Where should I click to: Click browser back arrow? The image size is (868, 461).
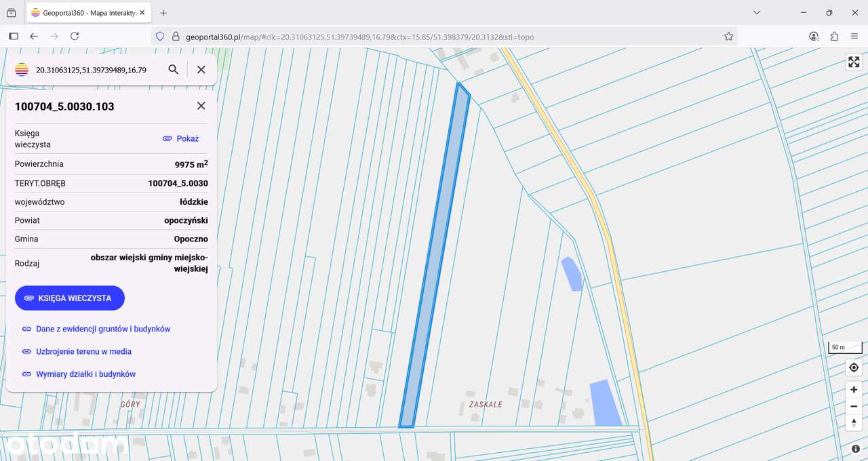[x=34, y=37]
